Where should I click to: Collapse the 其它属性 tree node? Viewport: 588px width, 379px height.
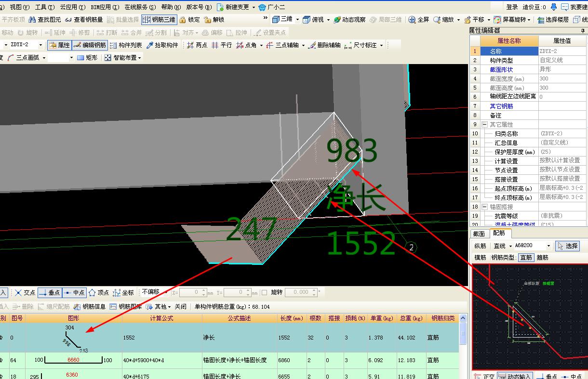click(x=485, y=125)
